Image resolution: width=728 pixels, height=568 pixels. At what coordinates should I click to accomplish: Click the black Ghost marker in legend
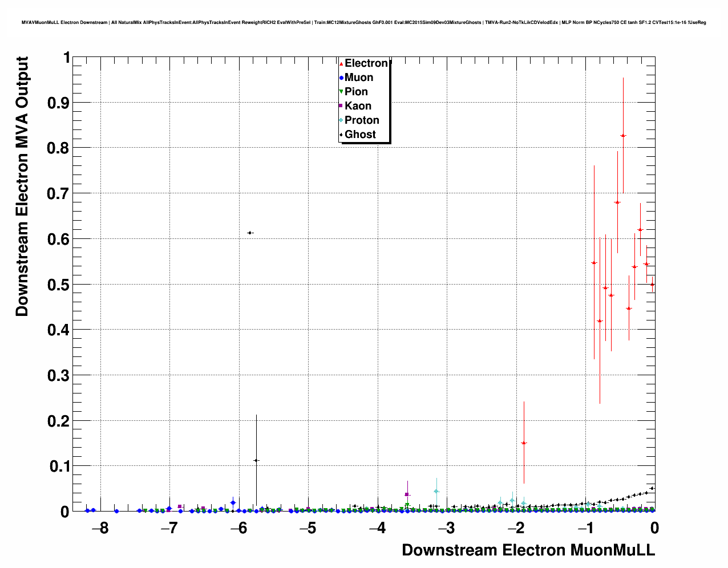tap(341, 135)
